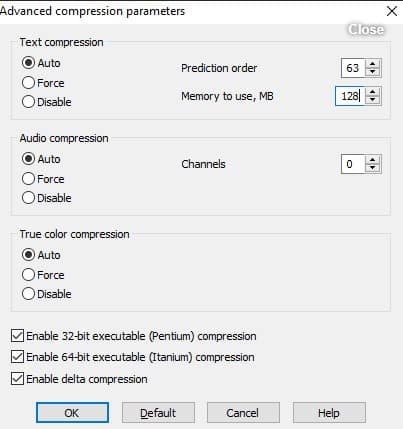This screenshot has width=403, height=429.
Task: Open Help for compression parameters
Action: point(329,413)
